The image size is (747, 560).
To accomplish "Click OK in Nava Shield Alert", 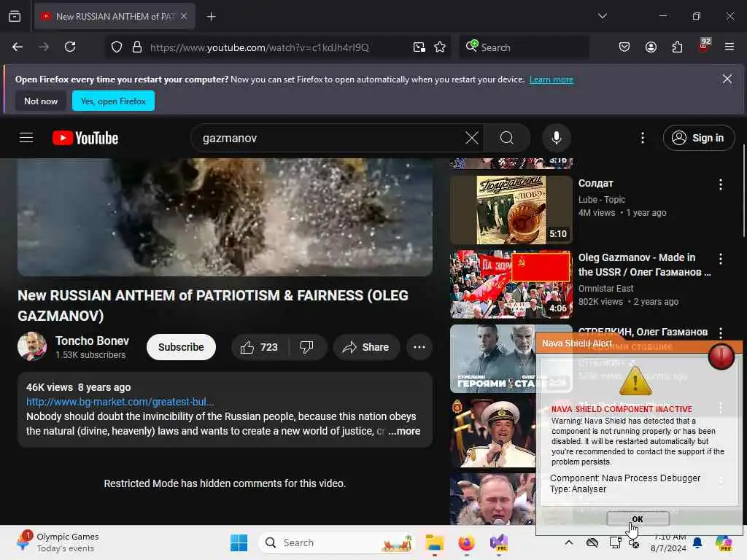I will point(638,518).
